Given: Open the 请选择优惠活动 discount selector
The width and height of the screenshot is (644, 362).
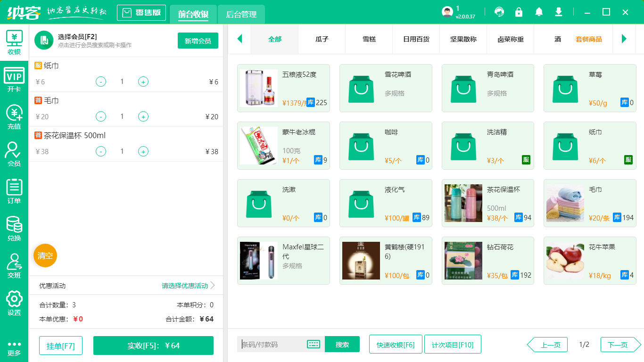Looking at the screenshot, I should 185,285.
